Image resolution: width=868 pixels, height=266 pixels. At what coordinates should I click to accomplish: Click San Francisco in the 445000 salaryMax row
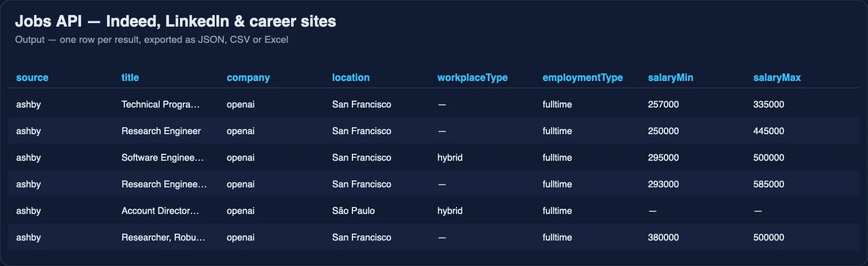[362, 131]
